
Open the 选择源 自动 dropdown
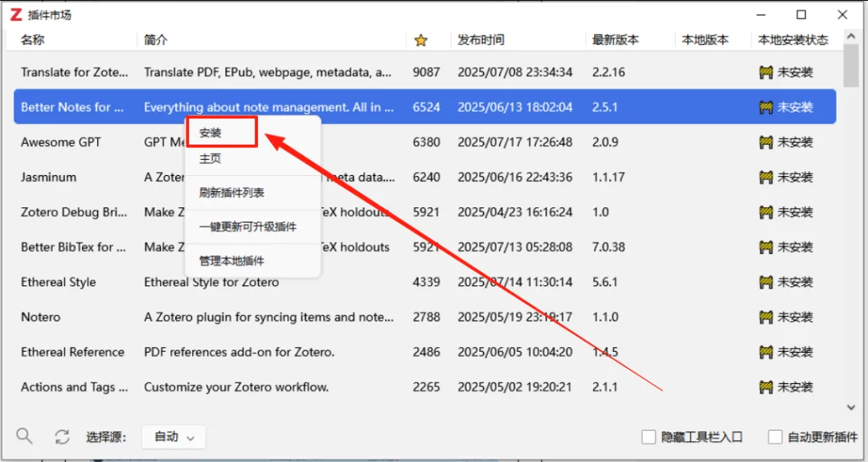174,437
